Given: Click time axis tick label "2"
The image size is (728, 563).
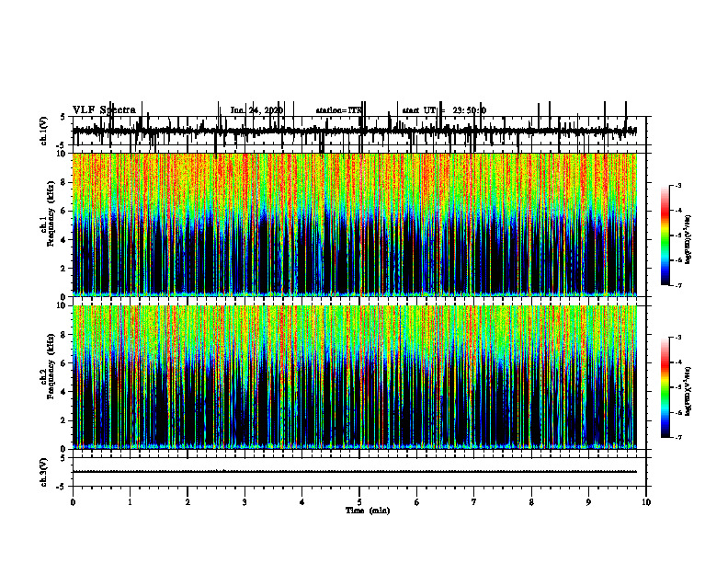Looking at the screenshot, I should (188, 502).
